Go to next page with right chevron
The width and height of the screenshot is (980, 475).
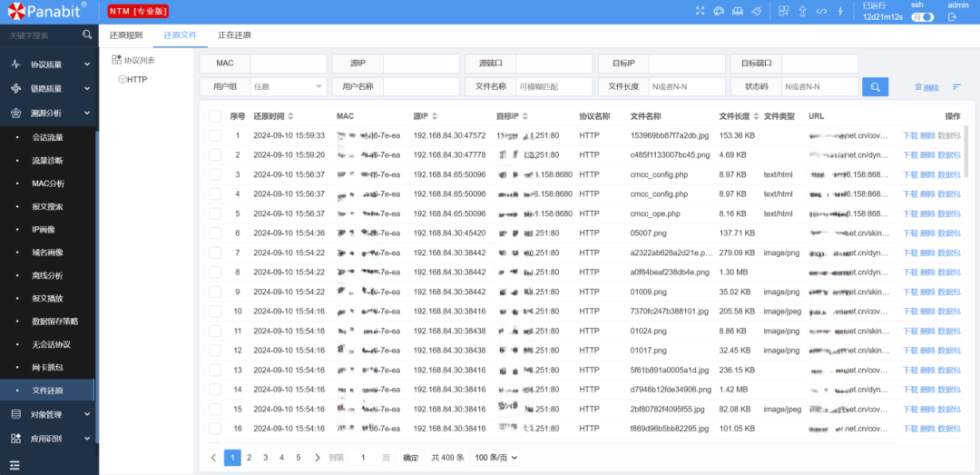pyautogui.click(x=318, y=458)
